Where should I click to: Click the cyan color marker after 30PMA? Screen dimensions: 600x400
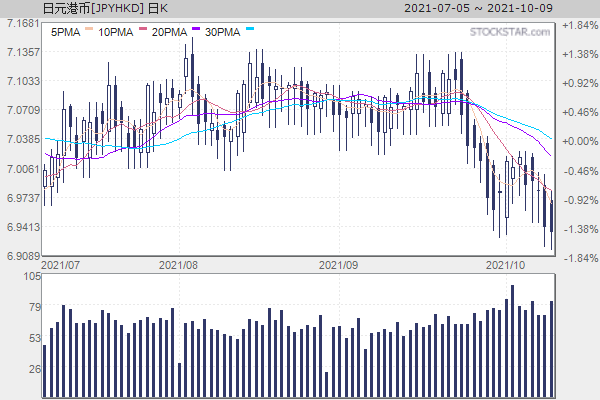pos(250,30)
